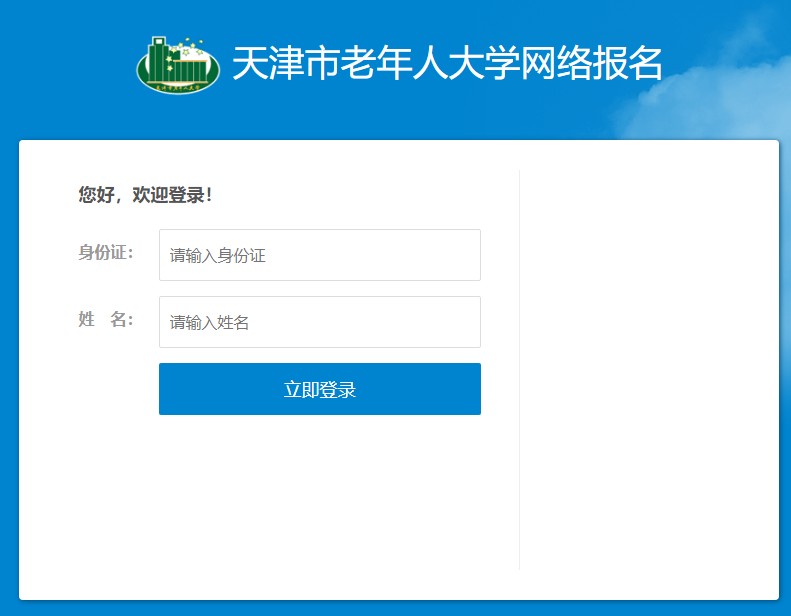Click the 姓 名: label

[106, 319]
